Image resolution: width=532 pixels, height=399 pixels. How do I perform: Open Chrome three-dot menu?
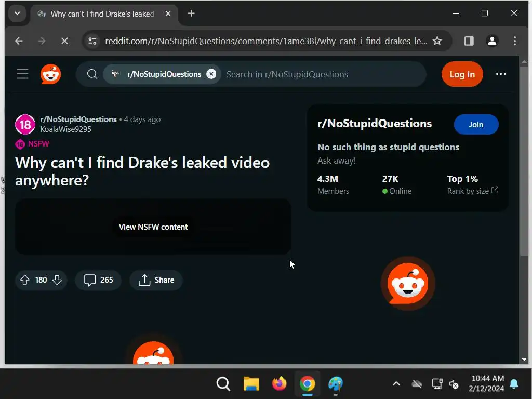[x=515, y=41]
